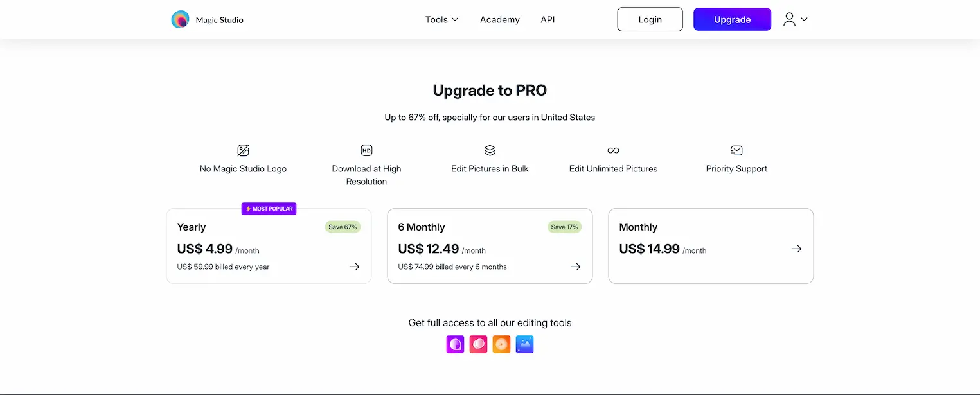This screenshot has height=395, width=980.
Task: Click the Yearly plan arrow
Action: click(x=354, y=267)
